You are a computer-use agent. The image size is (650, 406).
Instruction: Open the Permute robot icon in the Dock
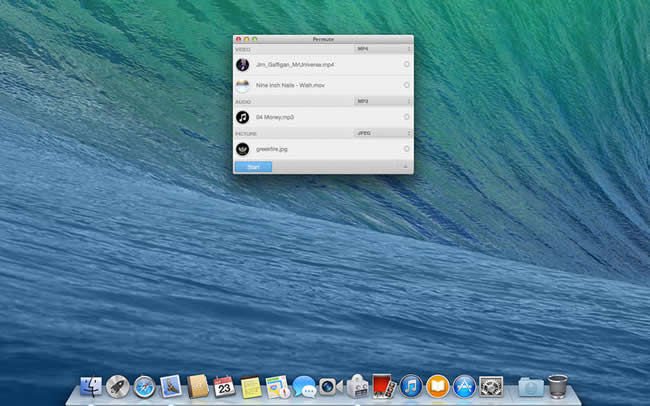coord(358,387)
